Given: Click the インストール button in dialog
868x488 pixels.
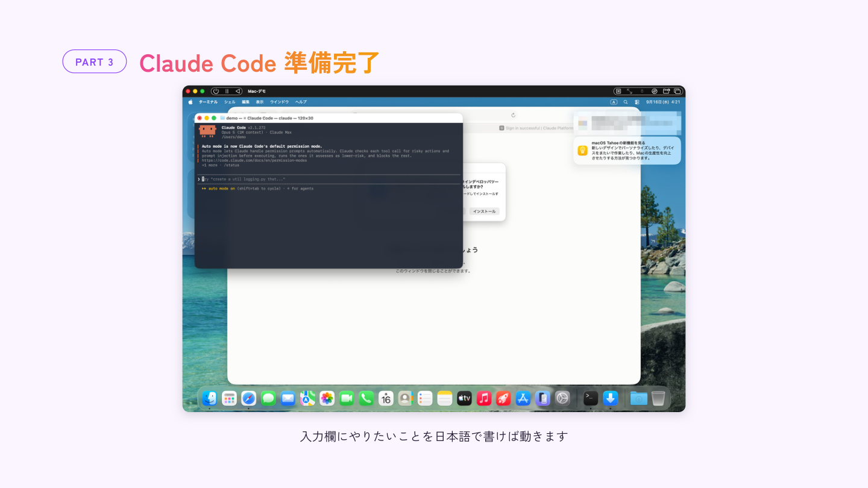Looking at the screenshot, I should point(484,211).
